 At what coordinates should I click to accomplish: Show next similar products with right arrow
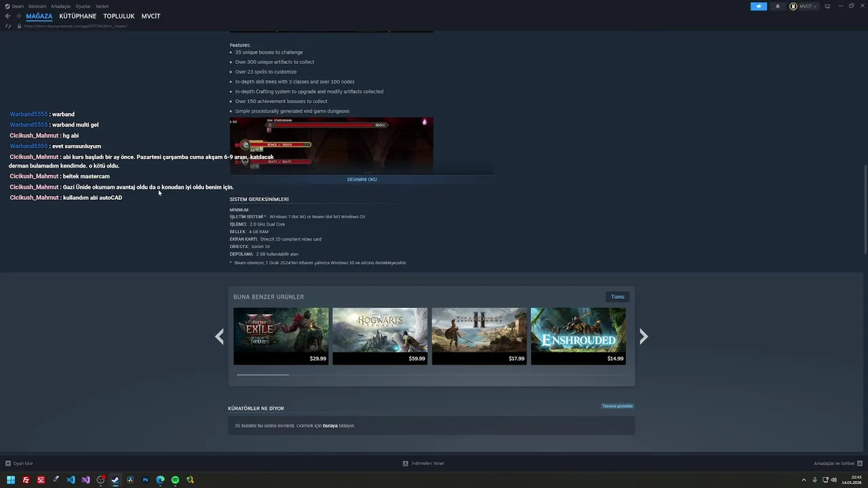pyautogui.click(x=644, y=337)
